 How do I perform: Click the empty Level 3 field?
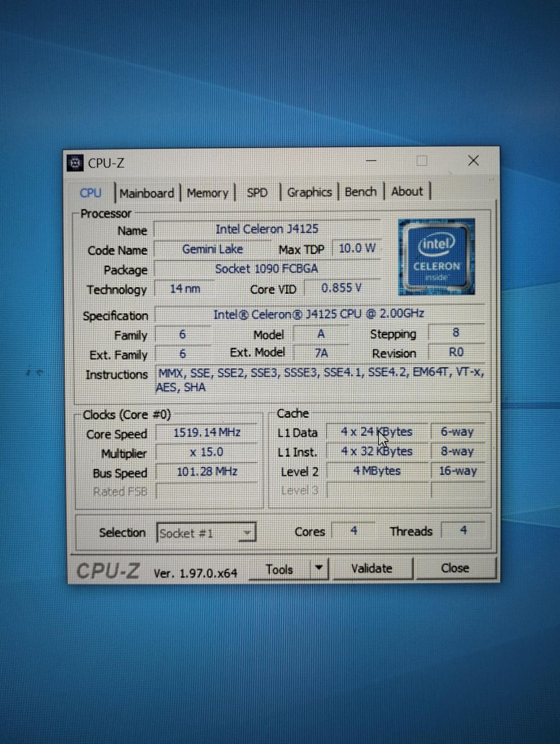click(377, 490)
